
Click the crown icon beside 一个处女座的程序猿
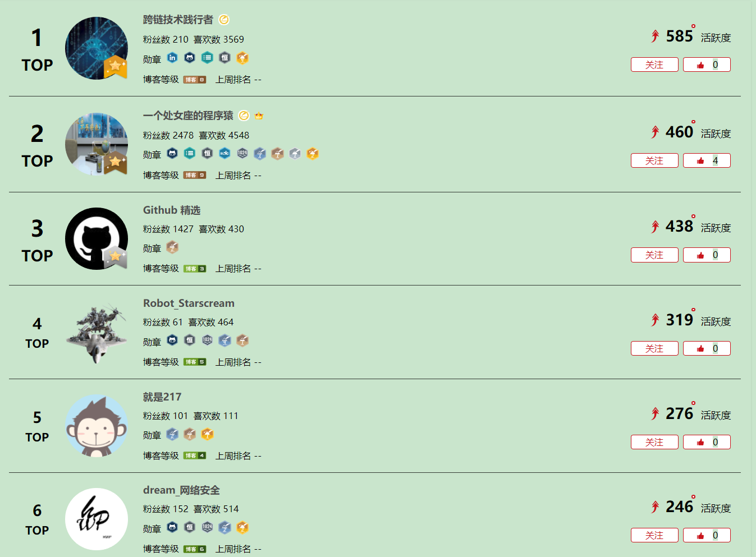click(x=259, y=116)
